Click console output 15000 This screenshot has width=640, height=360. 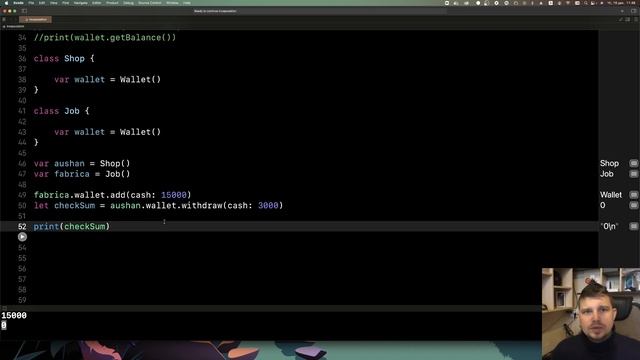point(14,316)
